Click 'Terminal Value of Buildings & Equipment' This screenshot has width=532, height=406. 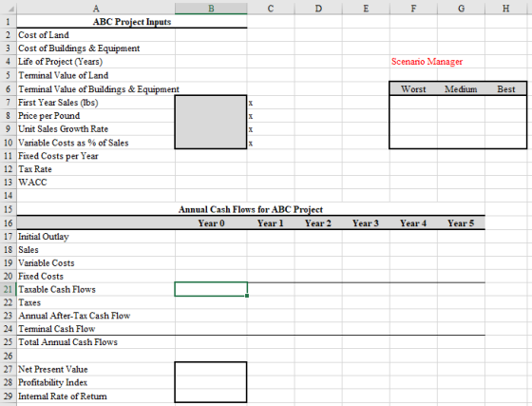pos(99,89)
